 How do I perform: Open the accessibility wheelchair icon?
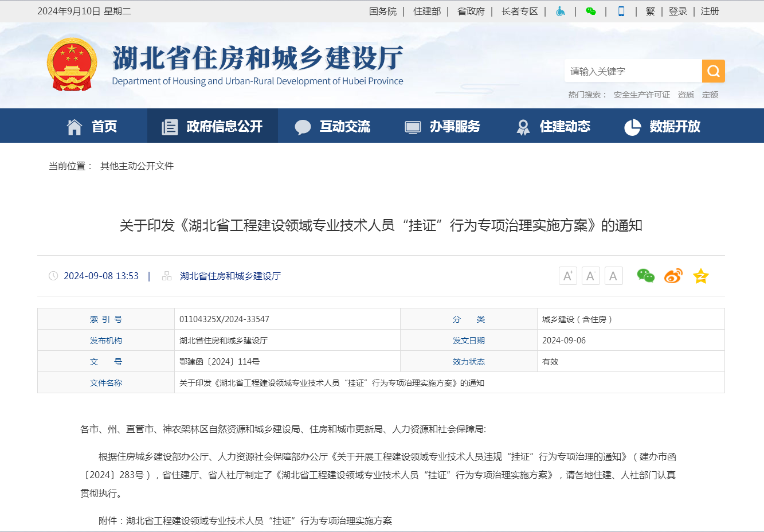click(x=561, y=11)
